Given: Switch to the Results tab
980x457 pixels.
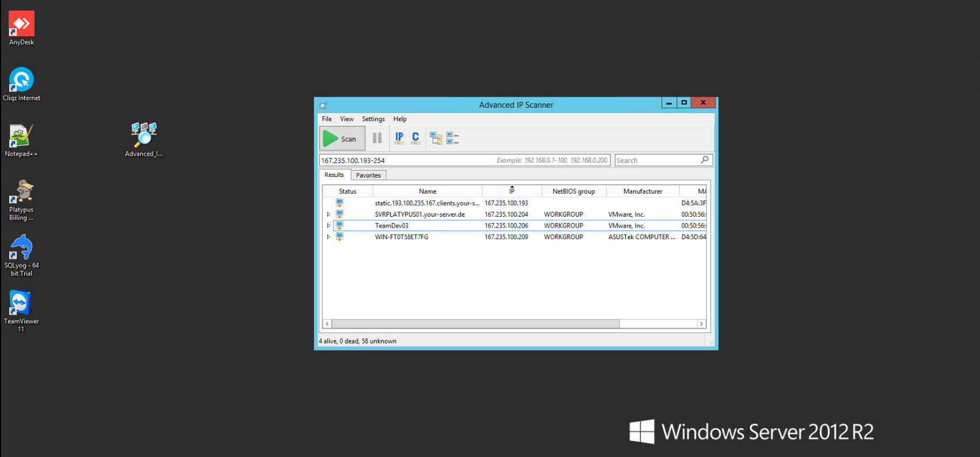Looking at the screenshot, I should (334, 175).
